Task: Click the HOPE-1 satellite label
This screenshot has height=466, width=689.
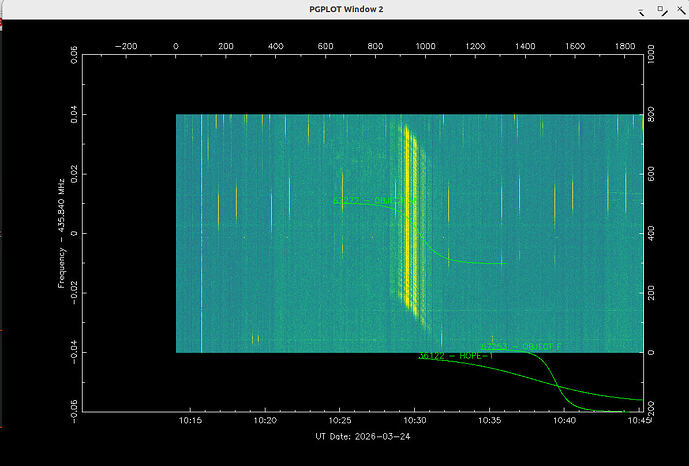Action: click(456, 356)
